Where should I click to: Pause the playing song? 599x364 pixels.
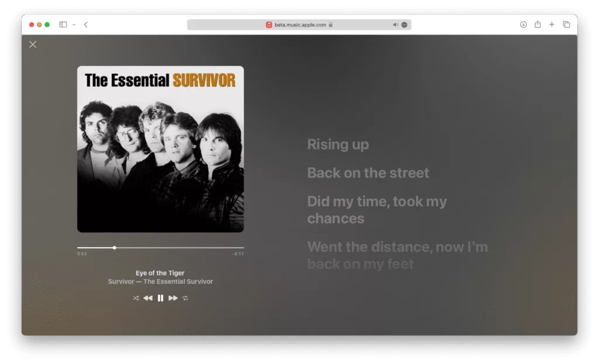pyautogui.click(x=160, y=298)
